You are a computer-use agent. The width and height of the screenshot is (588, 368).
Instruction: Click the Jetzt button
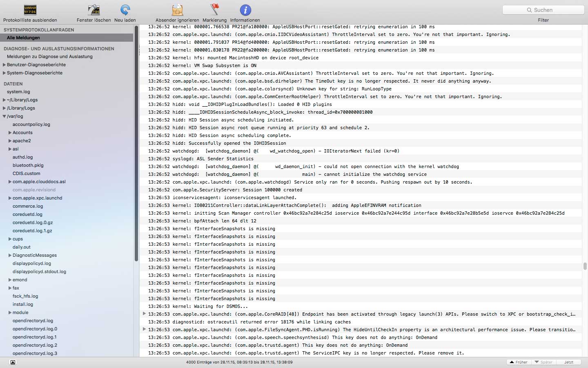569,362
